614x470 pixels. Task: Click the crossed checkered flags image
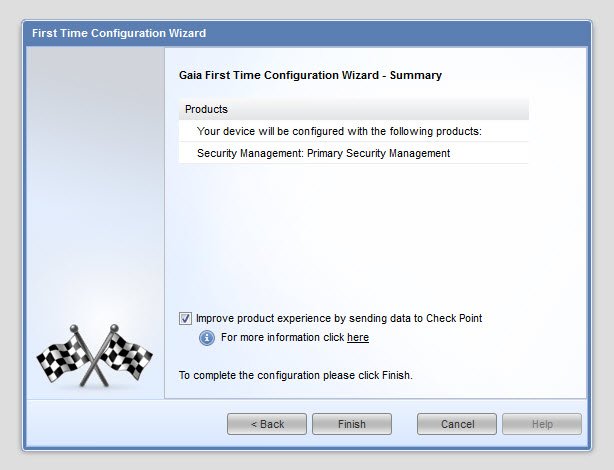point(94,356)
